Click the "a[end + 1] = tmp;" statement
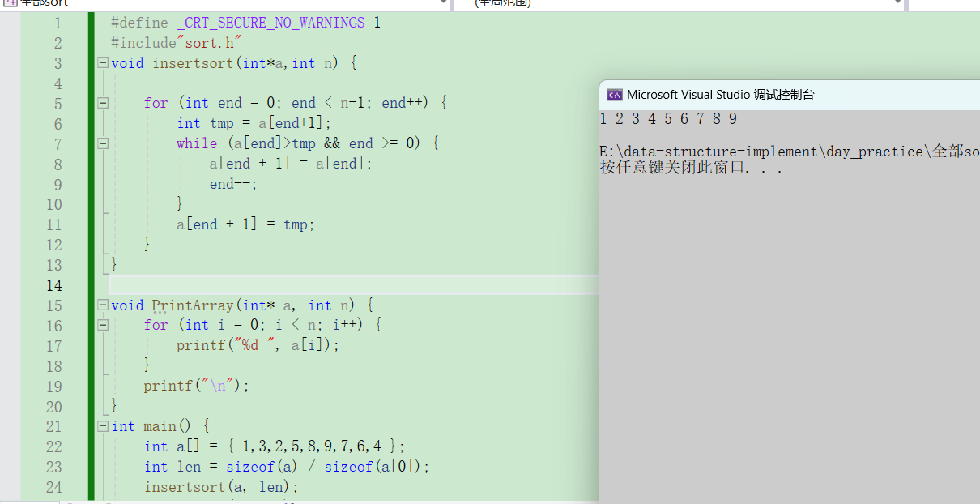 tap(245, 224)
